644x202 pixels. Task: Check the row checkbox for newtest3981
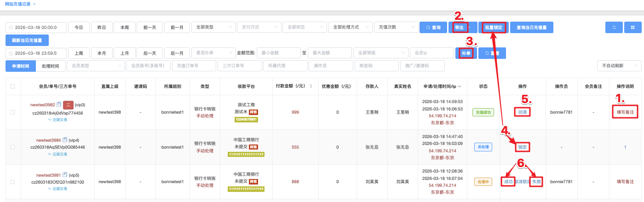[x=12, y=182]
